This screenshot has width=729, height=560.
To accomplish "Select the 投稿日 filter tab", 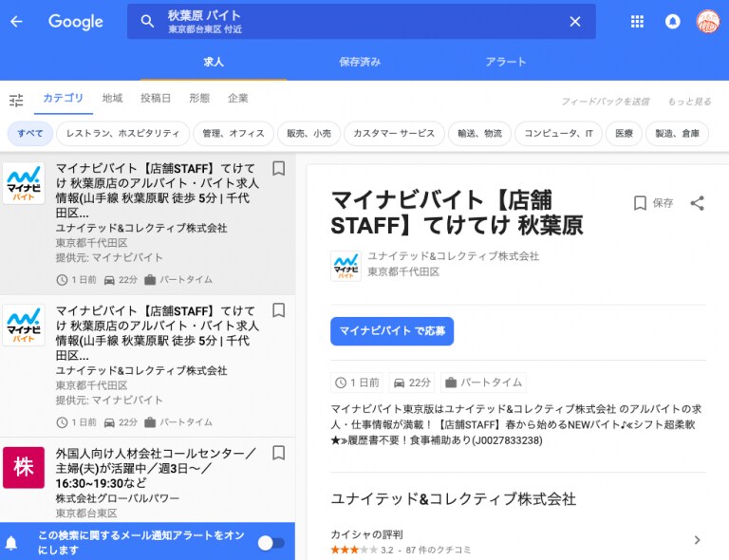I will 156,99.
